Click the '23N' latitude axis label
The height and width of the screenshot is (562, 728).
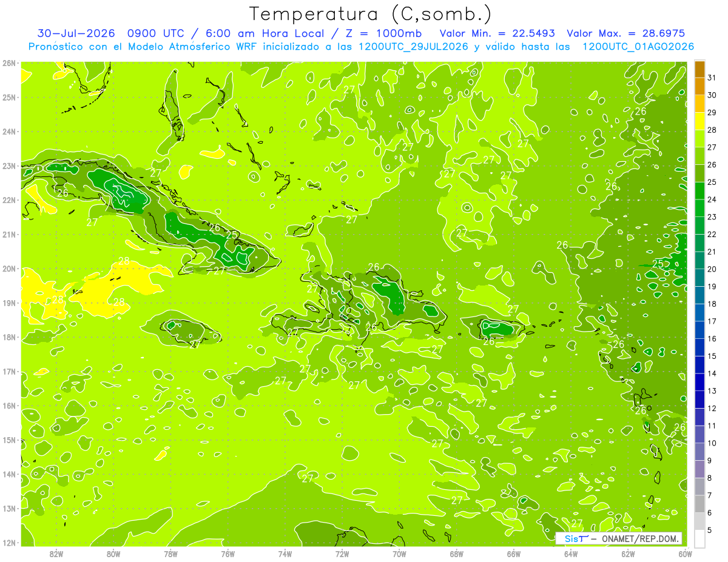click(8, 166)
